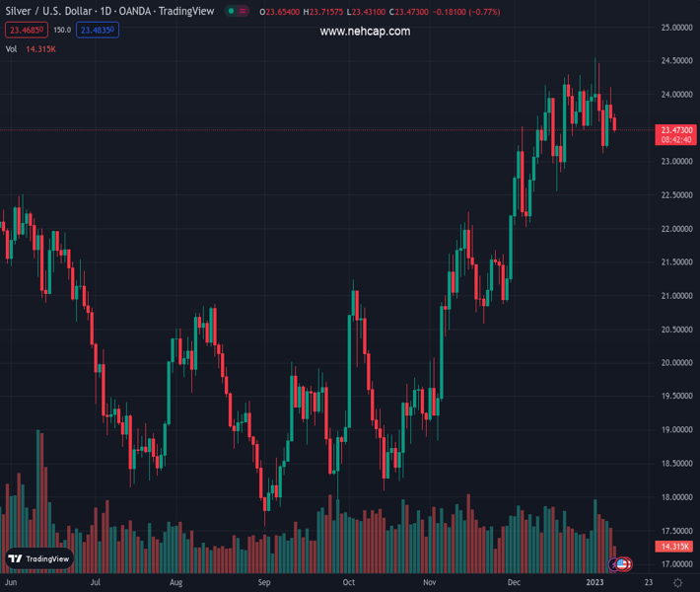This screenshot has width=700, height=592.
Task: Click the low value L23.43100
Action: coord(366,12)
